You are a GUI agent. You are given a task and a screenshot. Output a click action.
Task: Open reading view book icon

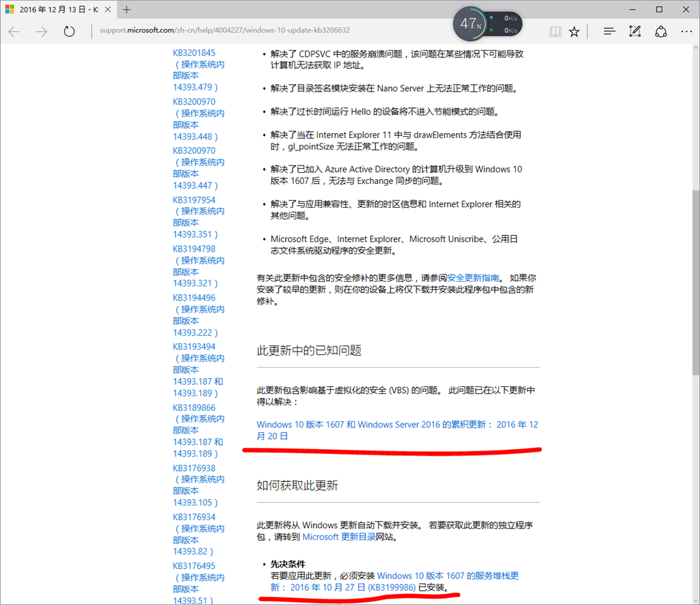tap(555, 31)
